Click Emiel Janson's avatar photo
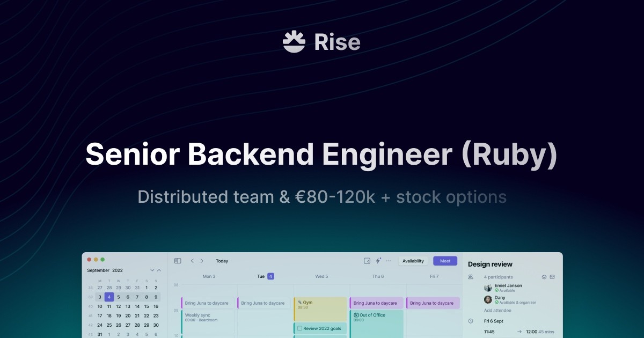Viewport: 644px width, 338px height. click(488, 288)
